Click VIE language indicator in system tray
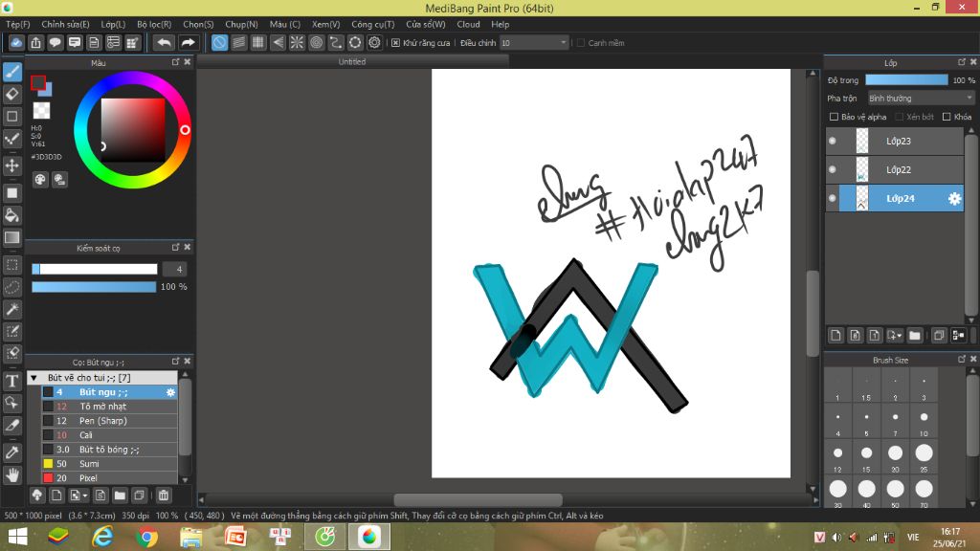Image resolution: width=980 pixels, height=551 pixels. [912, 538]
